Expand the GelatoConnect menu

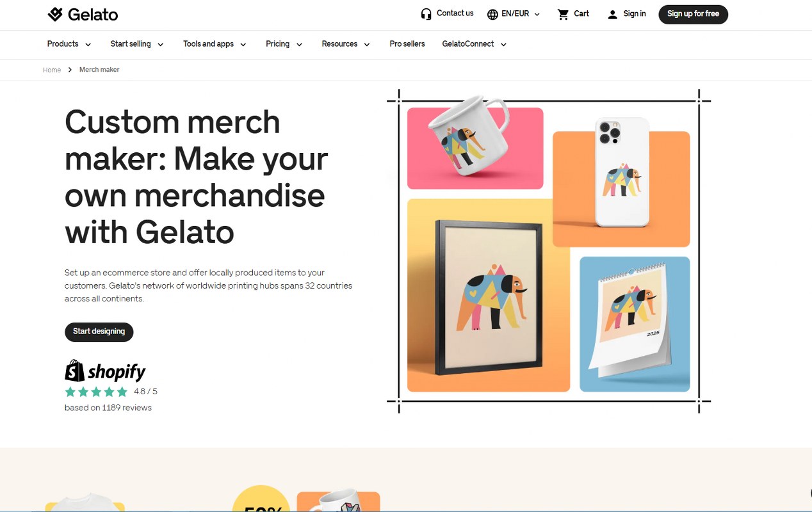(x=475, y=44)
